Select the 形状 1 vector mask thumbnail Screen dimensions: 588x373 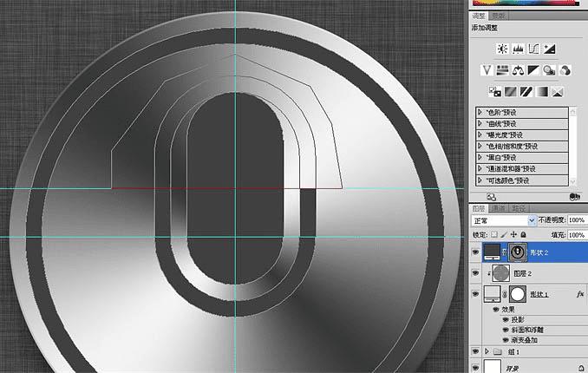[x=518, y=294]
